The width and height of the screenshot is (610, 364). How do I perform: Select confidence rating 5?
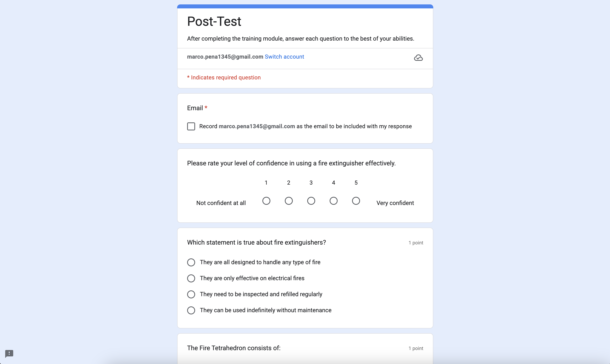tap(356, 201)
